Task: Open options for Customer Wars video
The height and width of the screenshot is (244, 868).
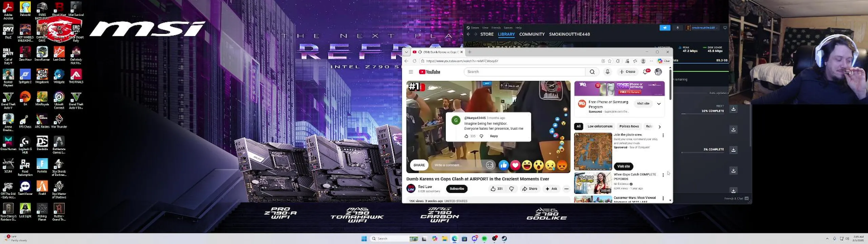Action: 663,198
